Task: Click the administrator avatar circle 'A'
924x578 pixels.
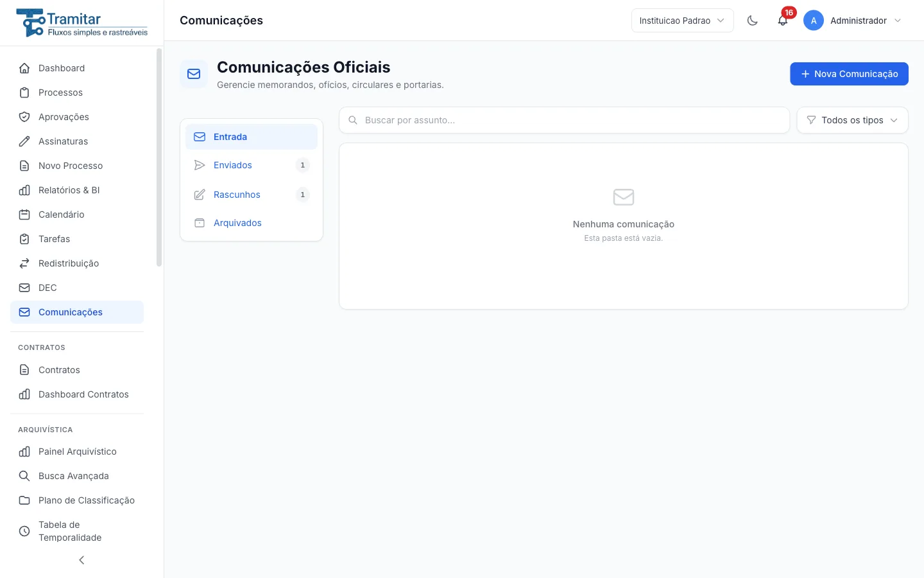Action: (x=814, y=21)
